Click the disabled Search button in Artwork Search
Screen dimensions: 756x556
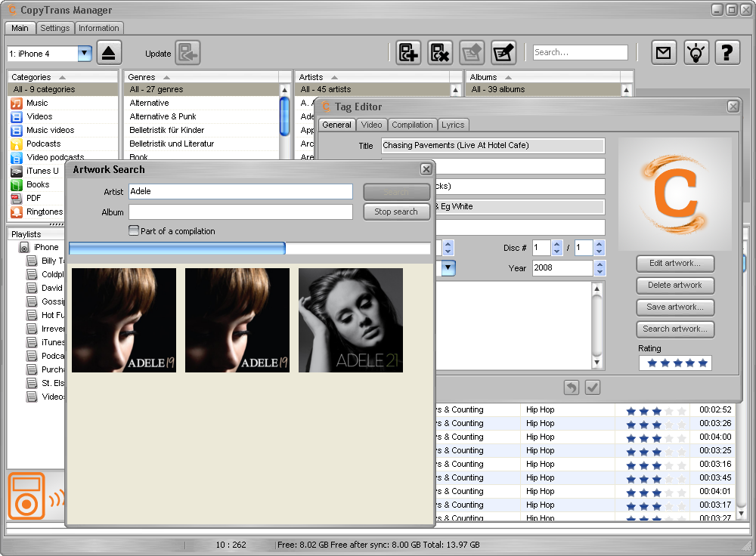[x=396, y=192]
